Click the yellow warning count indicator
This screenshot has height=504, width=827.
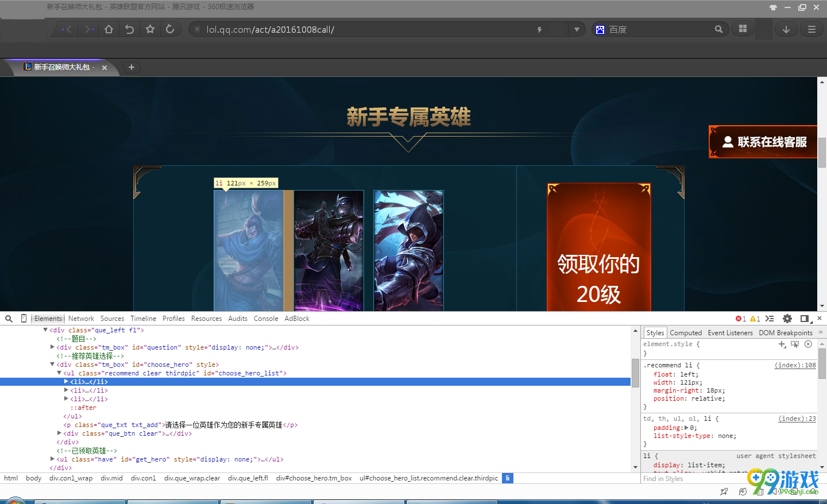[x=755, y=319]
